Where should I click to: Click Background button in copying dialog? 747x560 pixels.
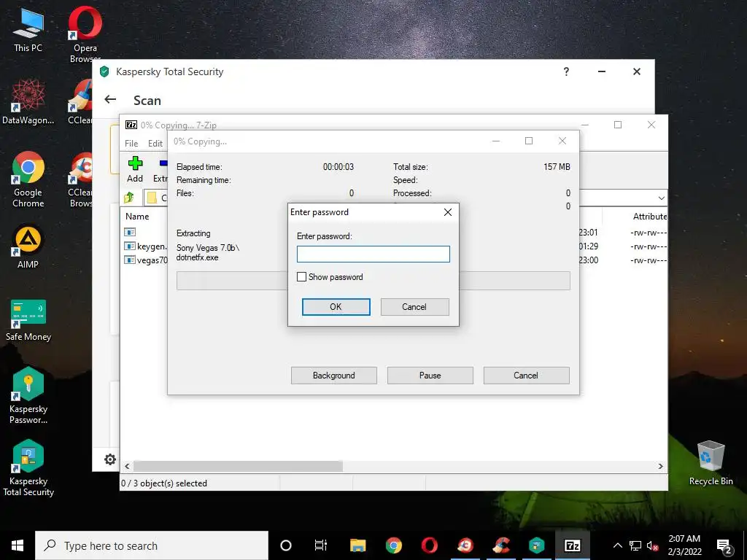click(334, 376)
